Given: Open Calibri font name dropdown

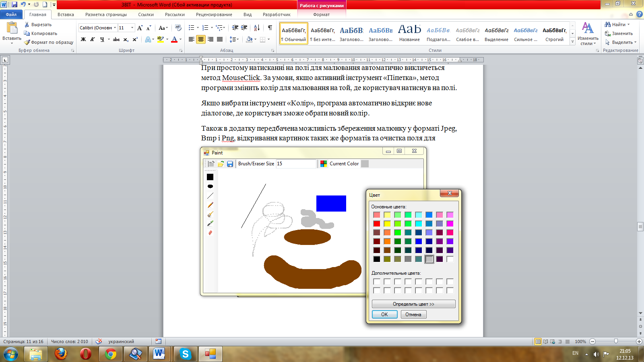Looking at the screenshot, I should [x=115, y=28].
